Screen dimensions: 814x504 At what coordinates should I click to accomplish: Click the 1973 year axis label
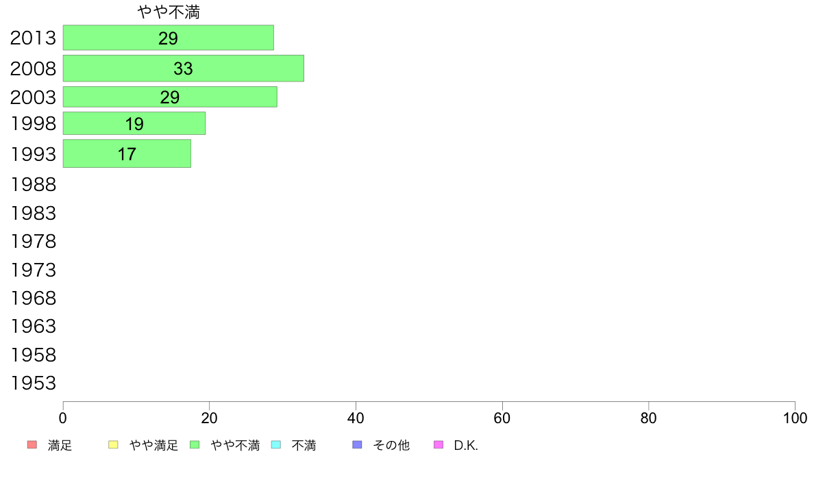[x=33, y=270]
